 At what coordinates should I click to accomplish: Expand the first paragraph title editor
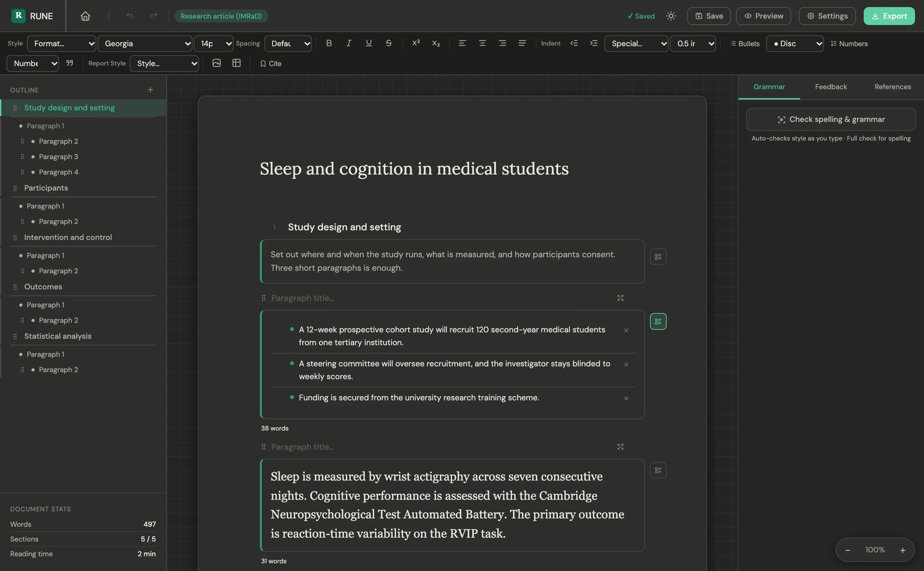pos(620,298)
